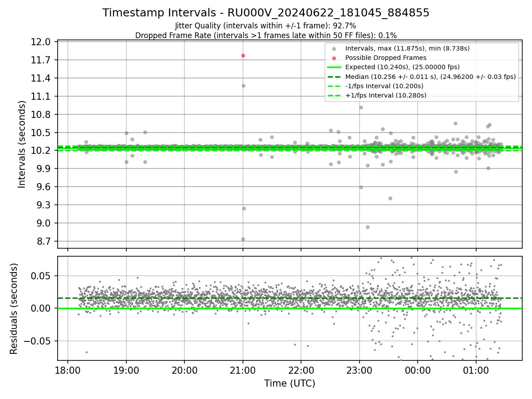The width and height of the screenshot is (532, 399).
Task: Click the x-axis tick label '00:00'
Action: 418,370
